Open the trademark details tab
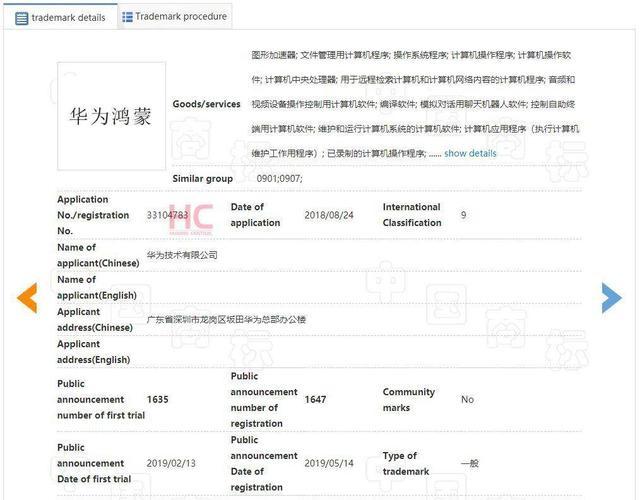The height and width of the screenshot is (500, 640). (x=60, y=17)
